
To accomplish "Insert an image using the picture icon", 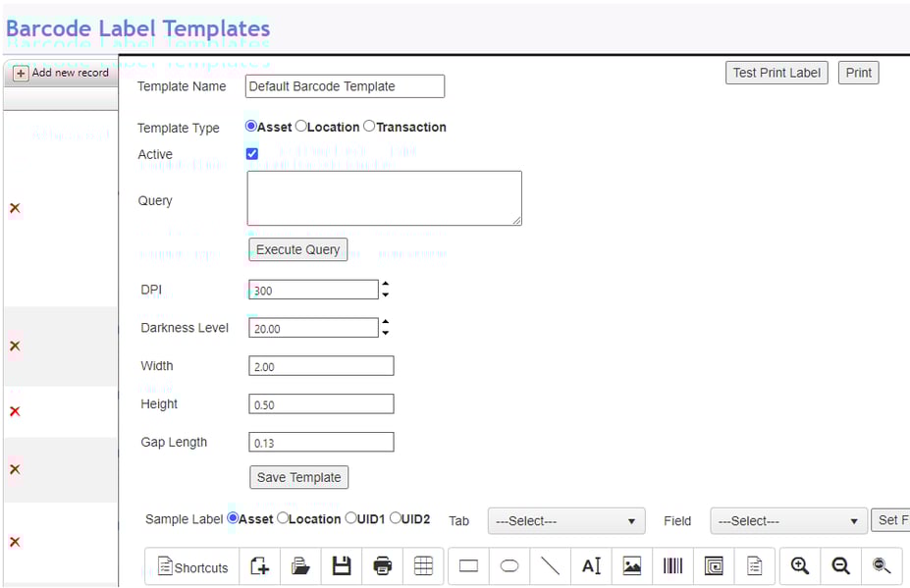I will click(x=631, y=565).
